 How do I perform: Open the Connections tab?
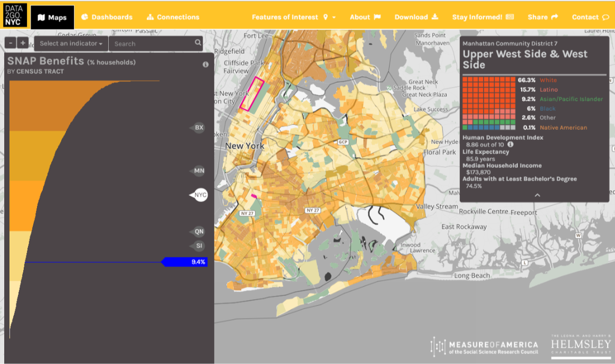[x=173, y=17]
